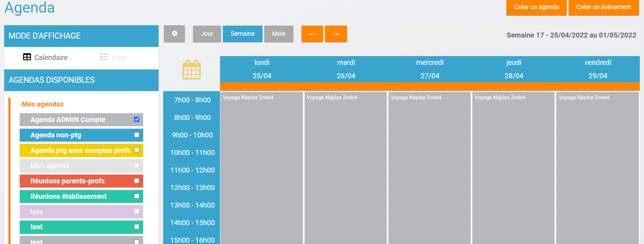The image size is (644, 244).
Task: Go to previous week with left arrow
Action: [312, 34]
